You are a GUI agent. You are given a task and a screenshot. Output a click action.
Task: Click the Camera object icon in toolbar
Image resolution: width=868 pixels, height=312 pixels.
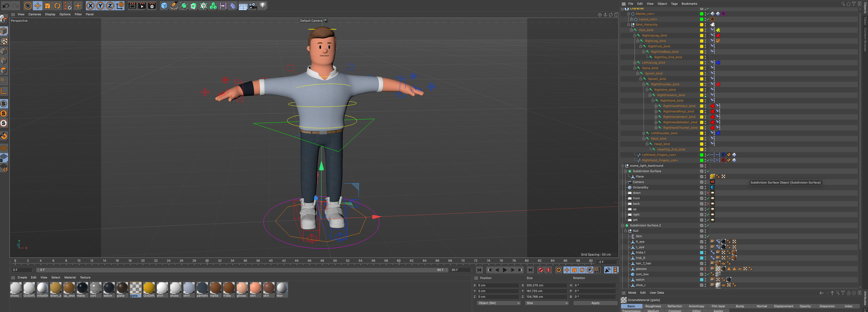tap(253, 6)
